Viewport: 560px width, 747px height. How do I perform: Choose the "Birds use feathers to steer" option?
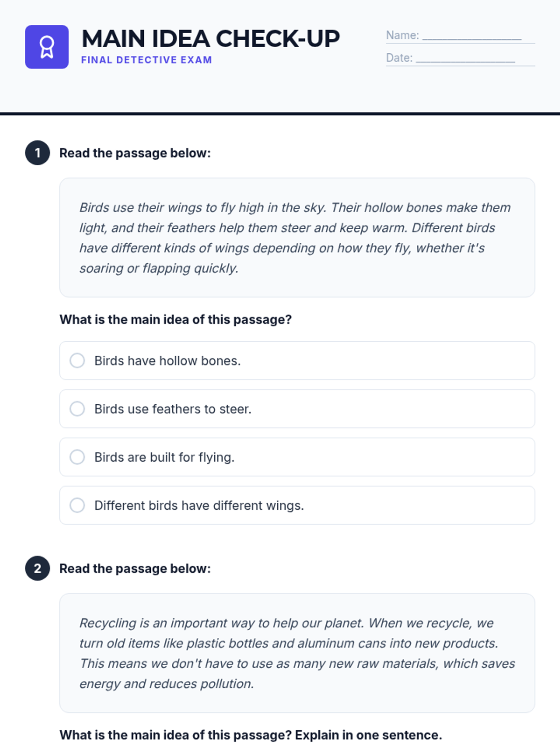click(x=77, y=409)
